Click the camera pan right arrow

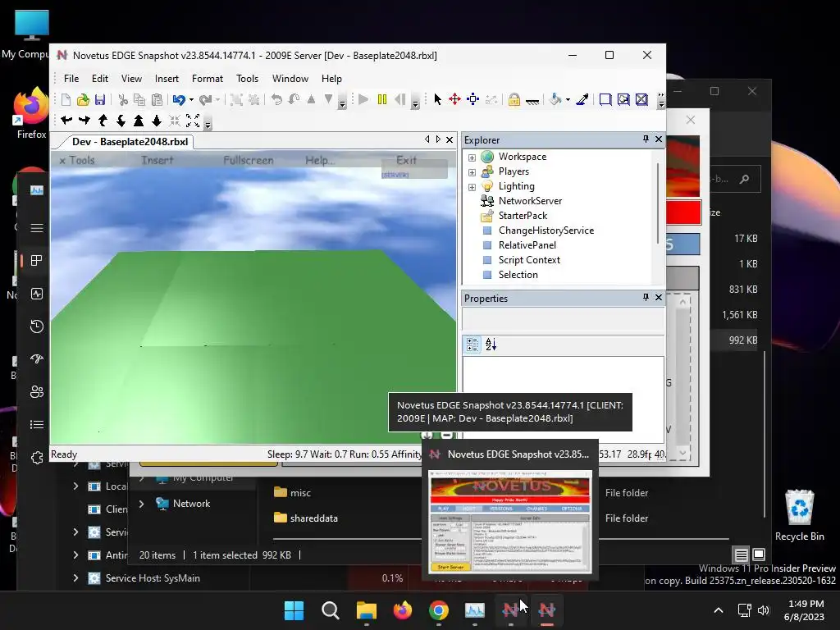click(84, 121)
